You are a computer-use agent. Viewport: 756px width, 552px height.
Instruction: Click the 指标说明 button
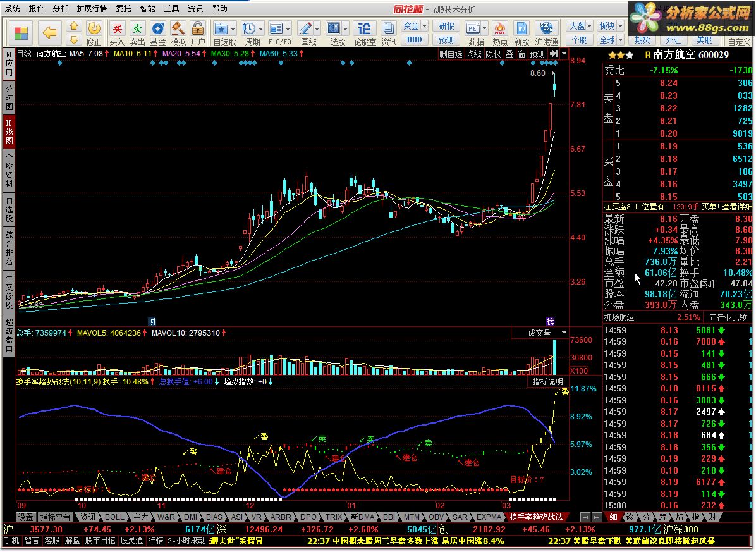coord(547,382)
